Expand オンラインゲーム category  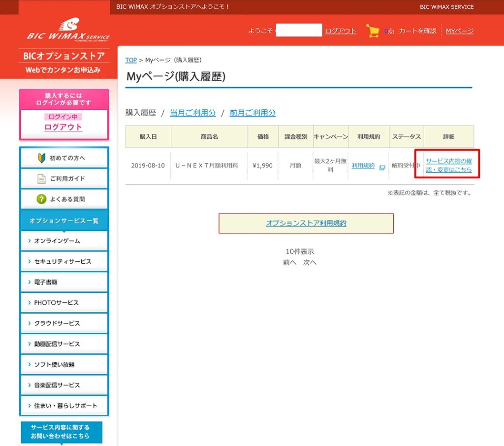click(x=64, y=241)
